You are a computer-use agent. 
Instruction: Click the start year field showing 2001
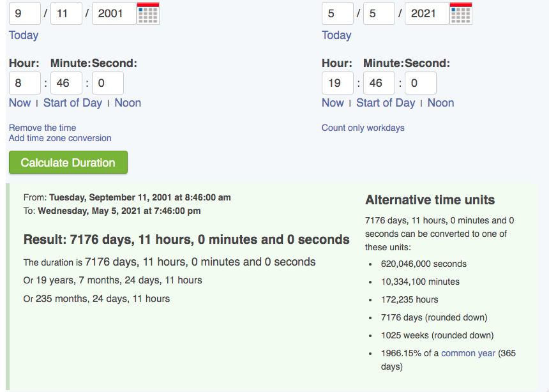pos(114,13)
